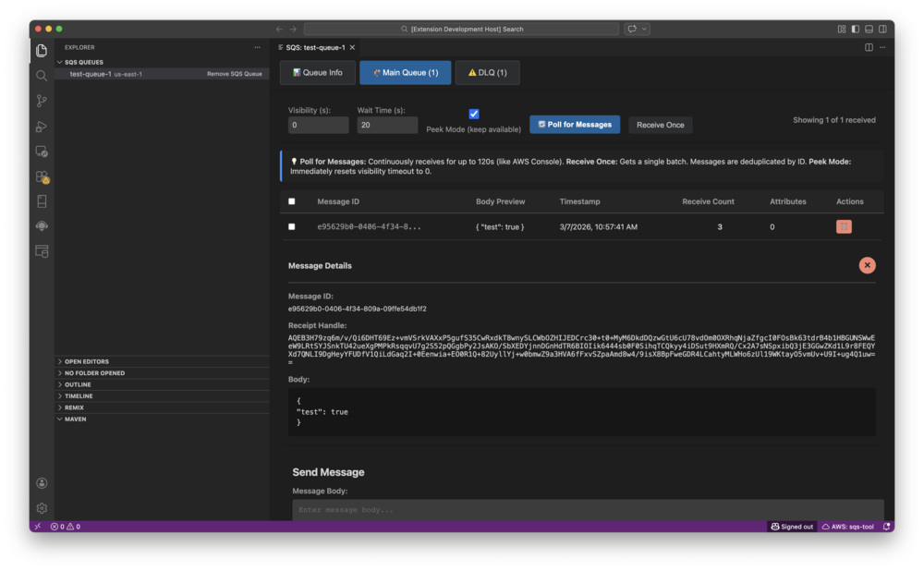Viewport: 924px width, 571px height.
Task: Click timestamp 3/7/2026, 10:57:41 AM
Action: [599, 227]
